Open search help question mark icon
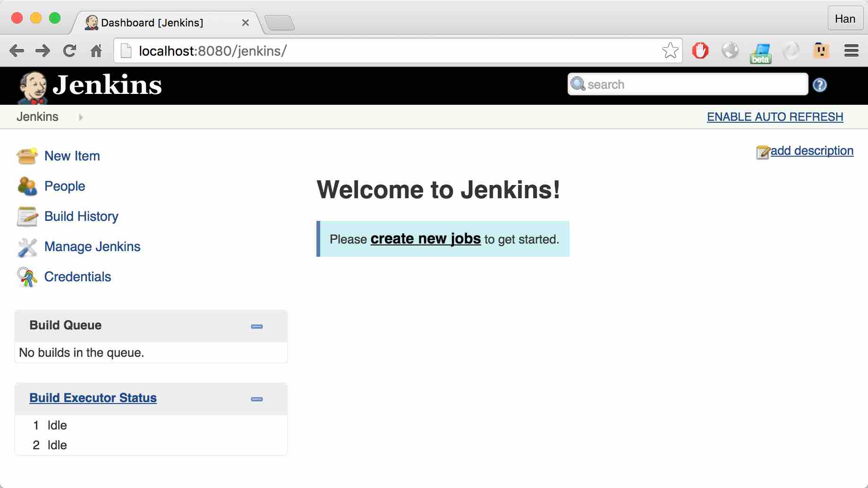868x488 pixels. pos(819,85)
